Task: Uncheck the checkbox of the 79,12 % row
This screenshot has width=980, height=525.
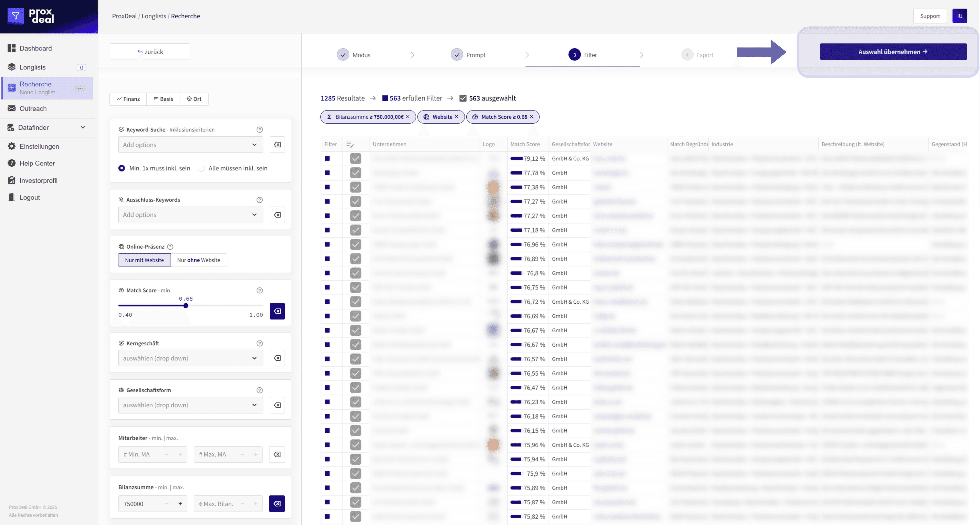Action: point(356,158)
